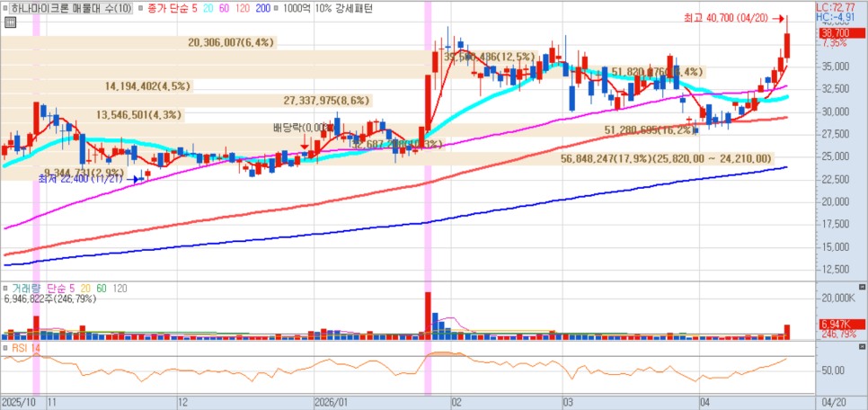Click the 20,306,007(6.4%) volume profile label
Screen dimensions: 868x410
coord(232,42)
